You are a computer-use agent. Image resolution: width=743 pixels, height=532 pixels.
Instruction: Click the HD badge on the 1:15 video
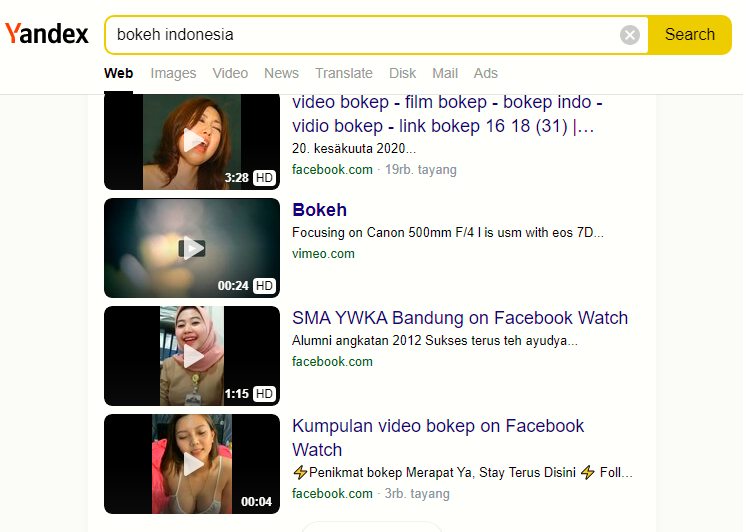coord(264,394)
